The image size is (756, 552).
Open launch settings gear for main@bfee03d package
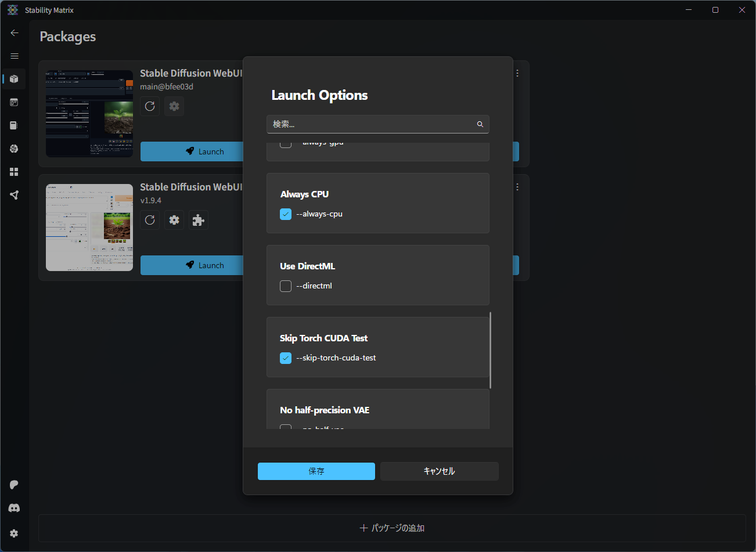tap(174, 106)
